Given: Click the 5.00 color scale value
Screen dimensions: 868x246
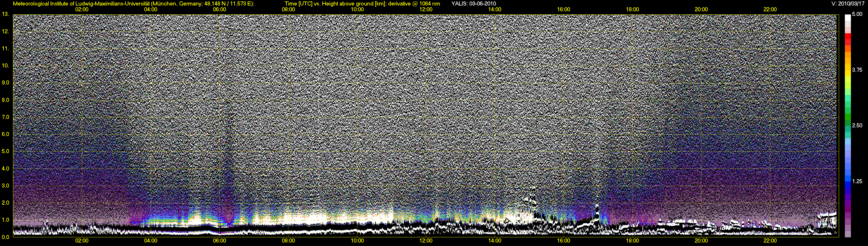Looking at the screenshot, I should point(857,14).
